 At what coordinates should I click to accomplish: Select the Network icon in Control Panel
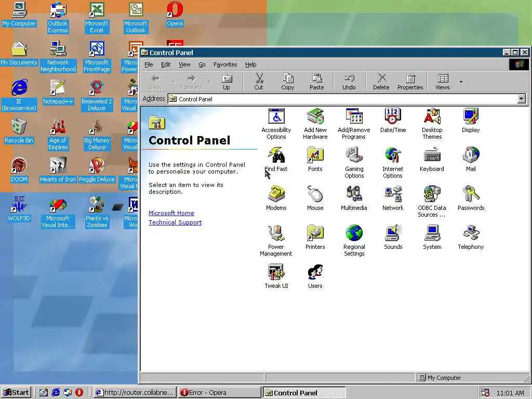point(393,198)
